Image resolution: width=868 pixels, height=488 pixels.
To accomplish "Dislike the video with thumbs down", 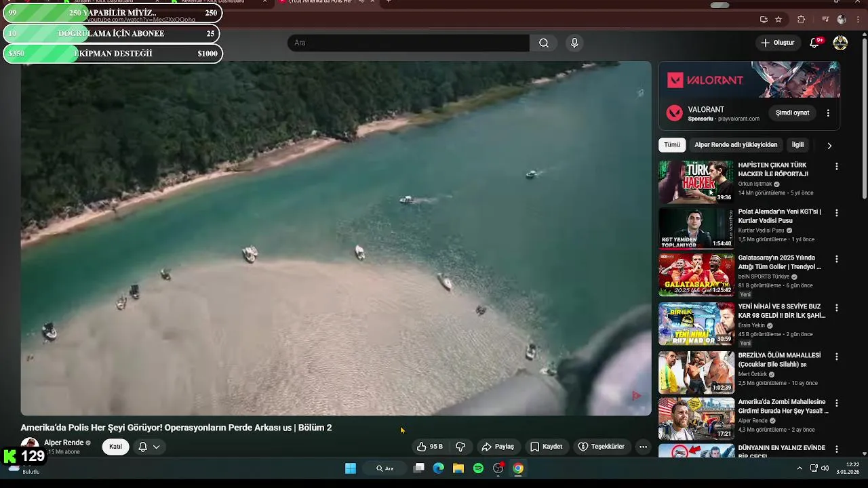I will click(x=460, y=447).
